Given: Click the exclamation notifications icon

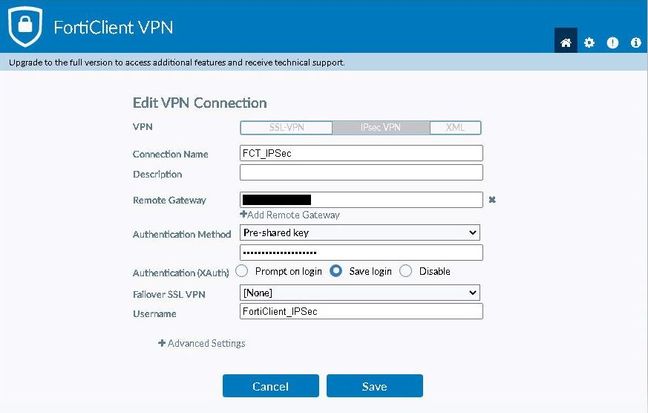Looking at the screenshot, I should pos(612,43).
